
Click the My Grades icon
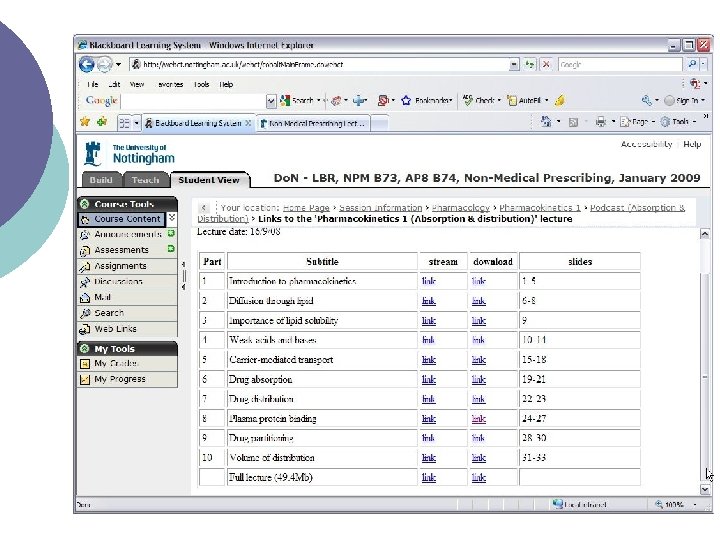tap(84, 364)
